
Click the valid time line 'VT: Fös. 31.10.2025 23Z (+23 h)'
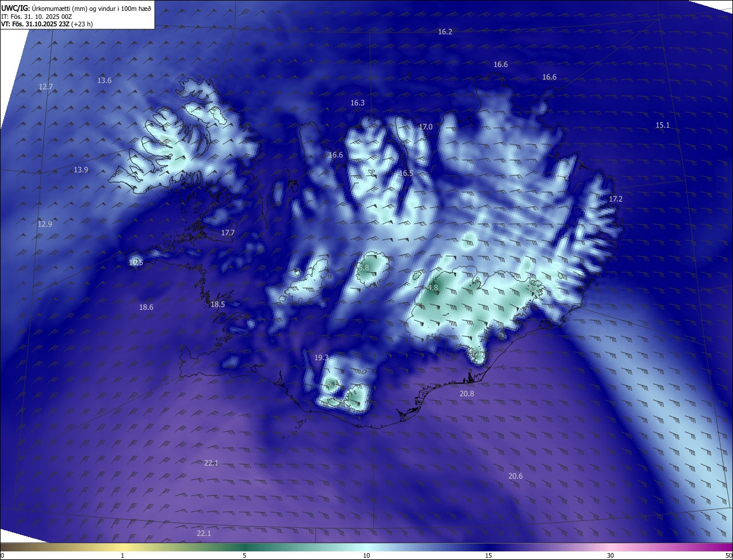click(47, 24)
